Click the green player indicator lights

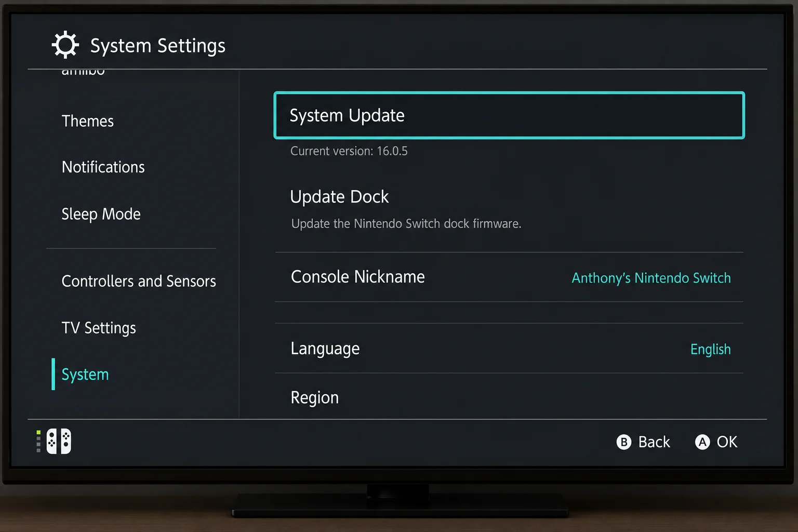(x=38, y=442)
